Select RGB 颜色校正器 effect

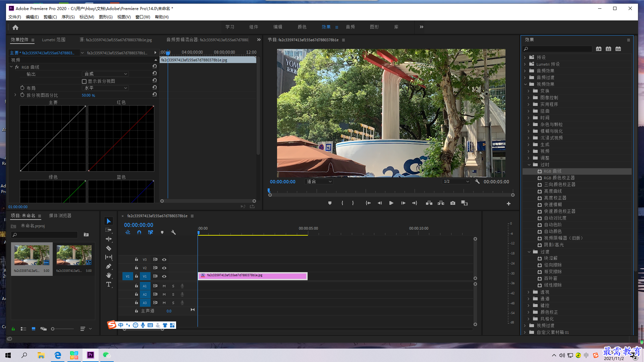(559, 178)
